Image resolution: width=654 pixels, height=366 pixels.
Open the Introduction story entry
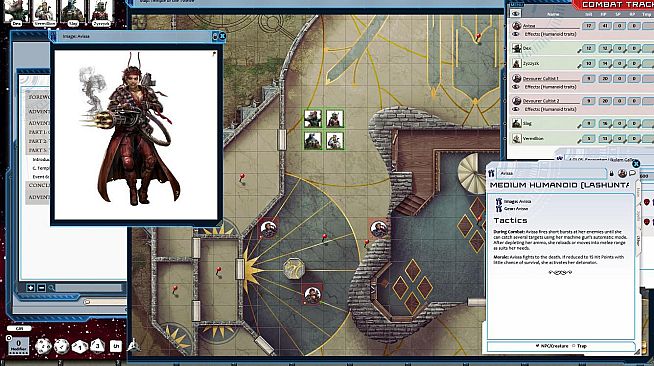[41, 160]
